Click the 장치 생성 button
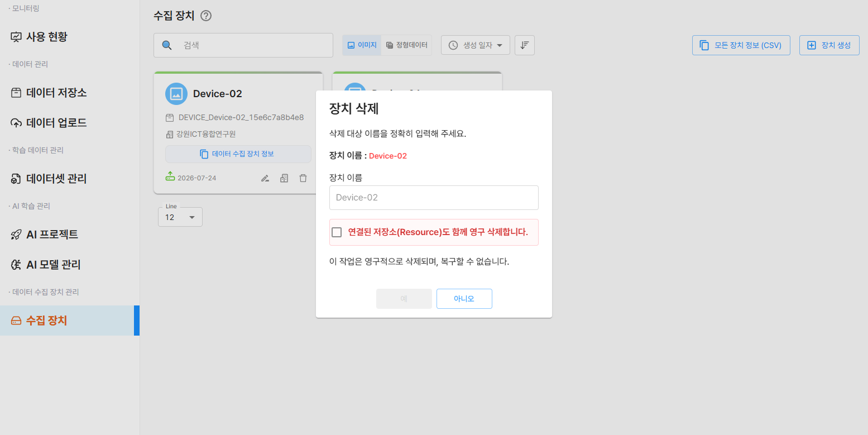868x435 pixels. click(829, 45)
